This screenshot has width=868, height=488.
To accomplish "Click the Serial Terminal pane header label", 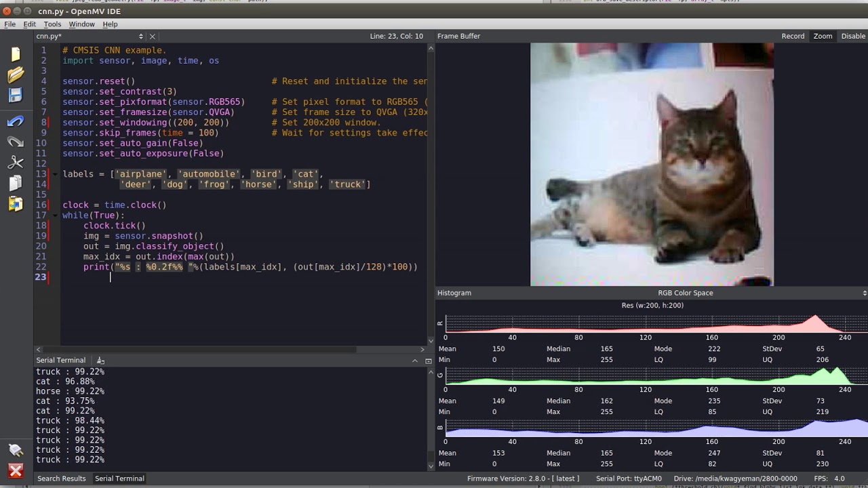I will [x=61, y=361].
